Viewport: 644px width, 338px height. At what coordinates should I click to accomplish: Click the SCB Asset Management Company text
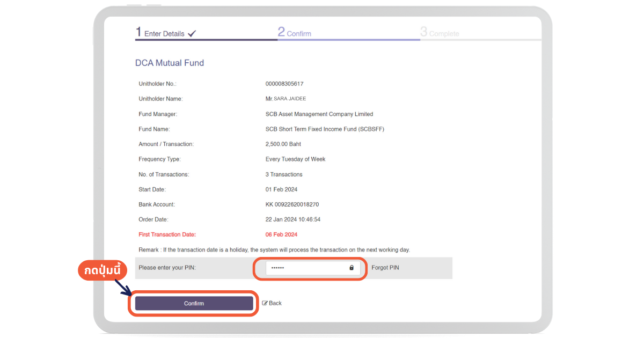click(319, 114)
